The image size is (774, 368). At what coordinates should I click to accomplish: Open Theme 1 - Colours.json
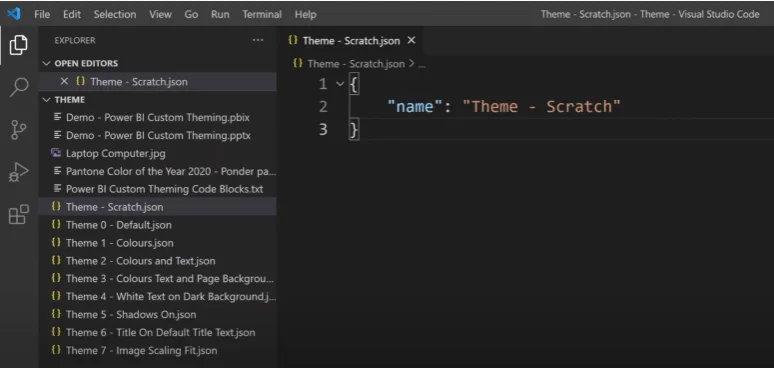coord(157,243)
